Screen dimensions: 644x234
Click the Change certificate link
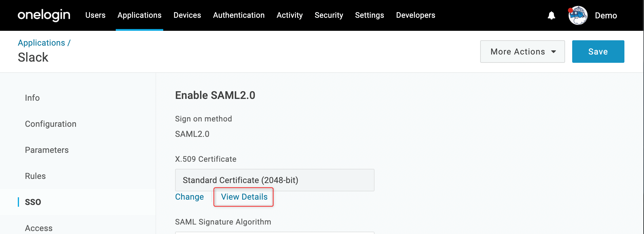click(189, 197)
